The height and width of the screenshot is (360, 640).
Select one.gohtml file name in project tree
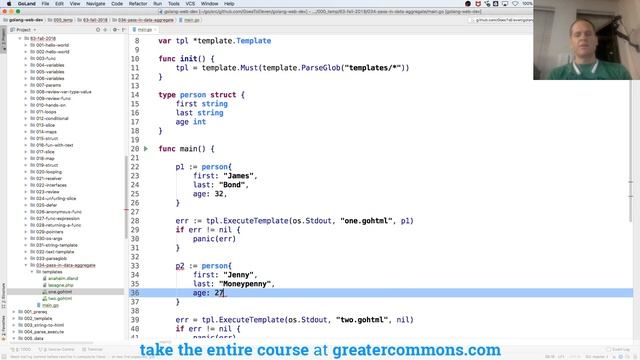(60, 292)
